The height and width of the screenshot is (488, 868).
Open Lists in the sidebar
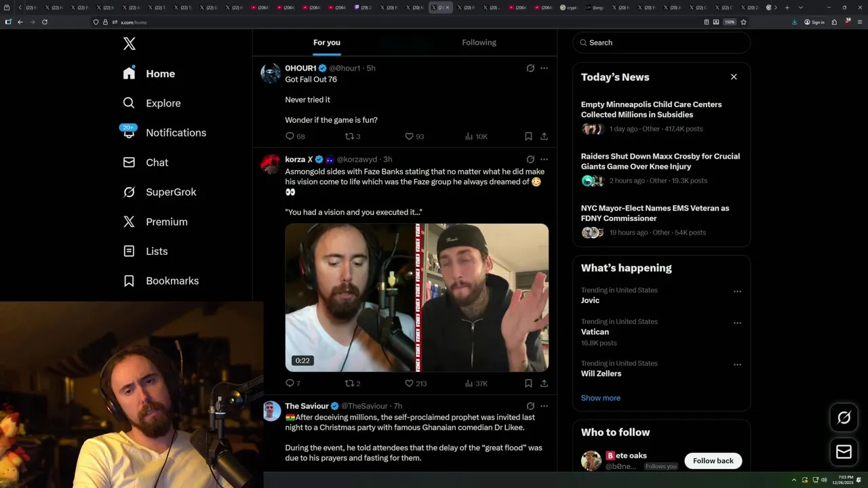pyautogui.click(x=146, y=251)
